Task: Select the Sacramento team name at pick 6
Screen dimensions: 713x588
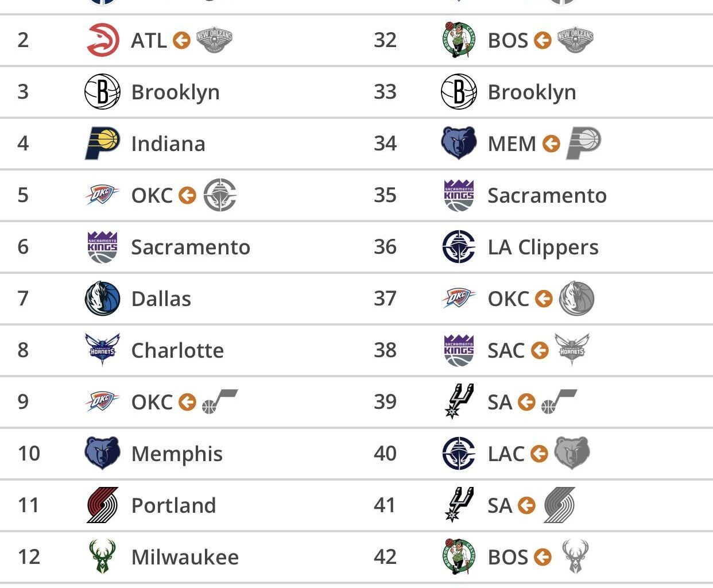Action: [x=191, y=247]
